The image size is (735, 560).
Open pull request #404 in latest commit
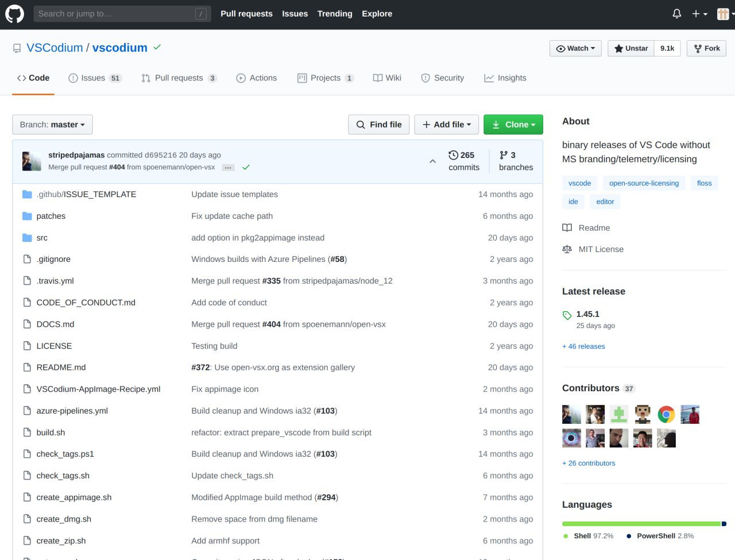coord(117,167)
